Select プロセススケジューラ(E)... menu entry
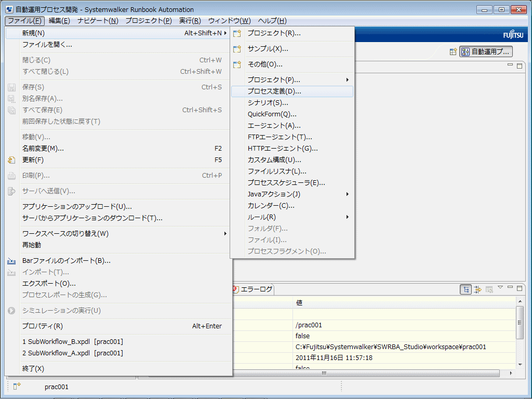Screen dimensions: 532x399 pos(292,183)
